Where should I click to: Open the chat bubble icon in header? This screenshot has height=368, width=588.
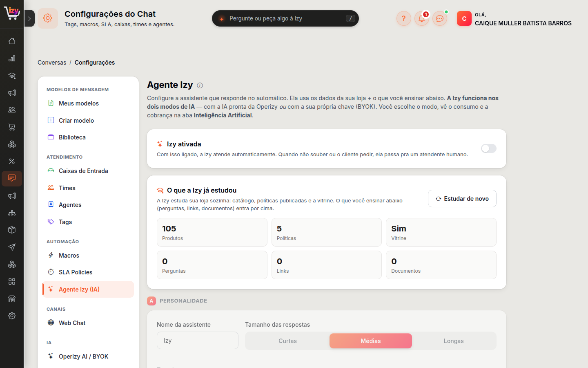click(440, 18)
